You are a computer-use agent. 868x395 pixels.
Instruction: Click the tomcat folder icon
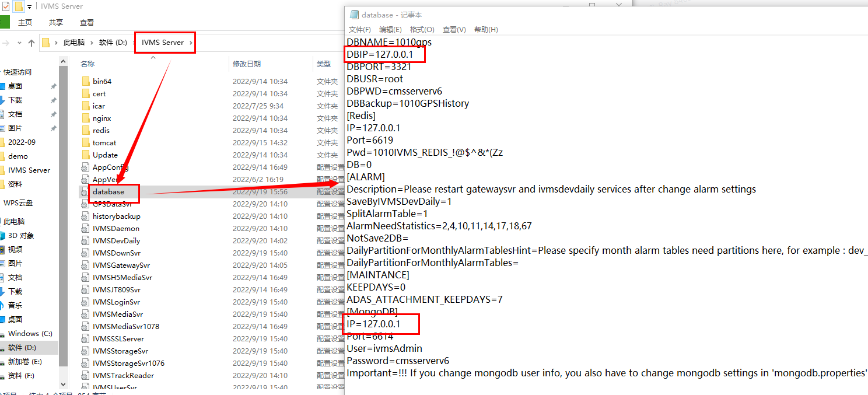tap(86, 142)
